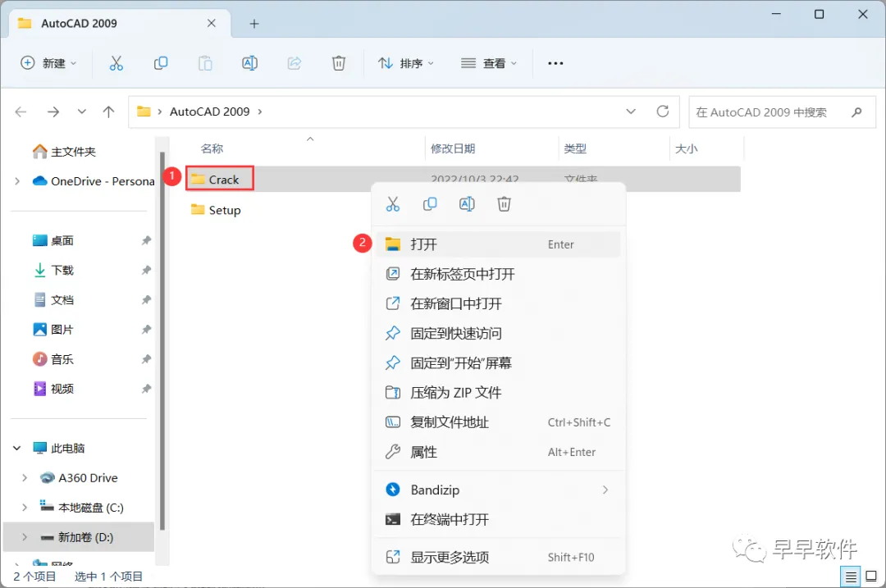Refresh the AutoCAD 2009 folder view
Screen dimensions: 886x588
click(x=663, y=112)
